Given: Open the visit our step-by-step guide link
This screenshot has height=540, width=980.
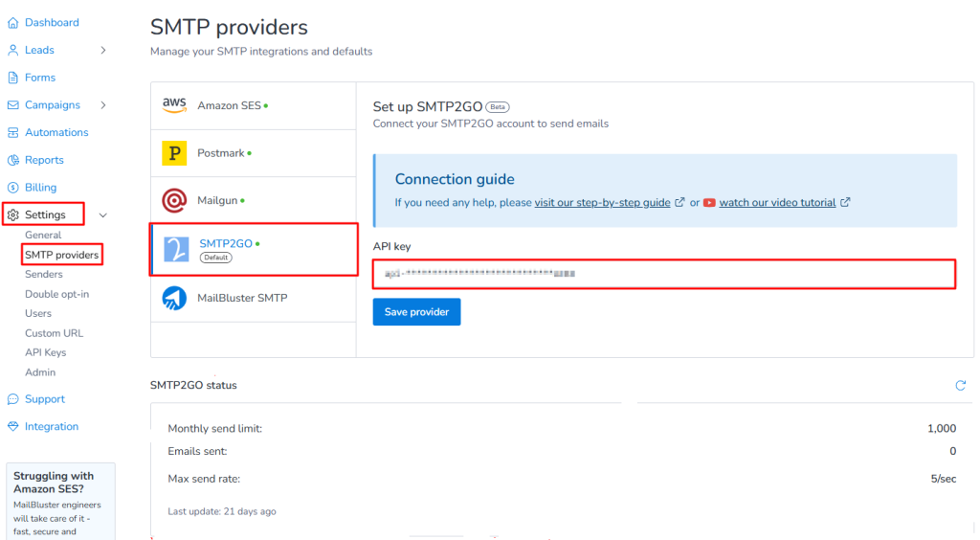Looking at the screenshot, I should pyautogui.click(x=603, y=203).
